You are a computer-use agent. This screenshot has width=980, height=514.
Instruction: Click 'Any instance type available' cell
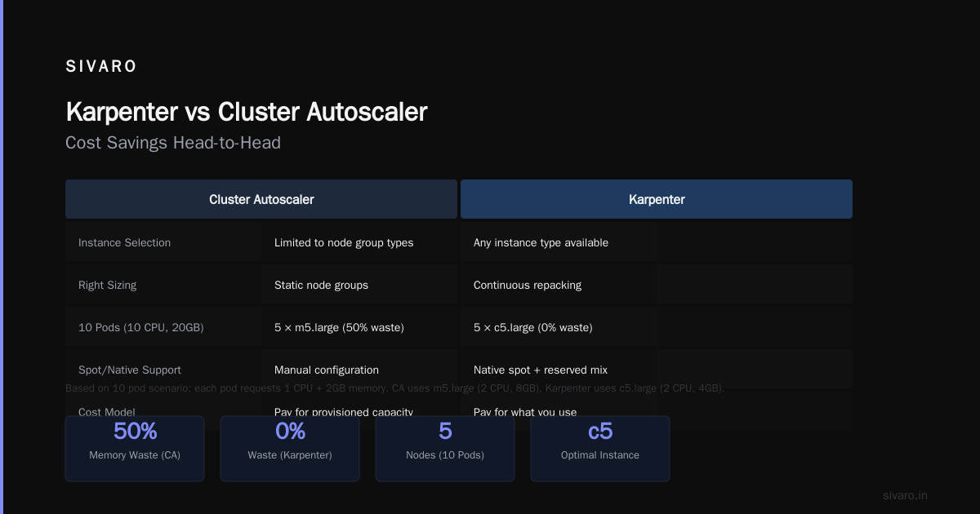541,243
